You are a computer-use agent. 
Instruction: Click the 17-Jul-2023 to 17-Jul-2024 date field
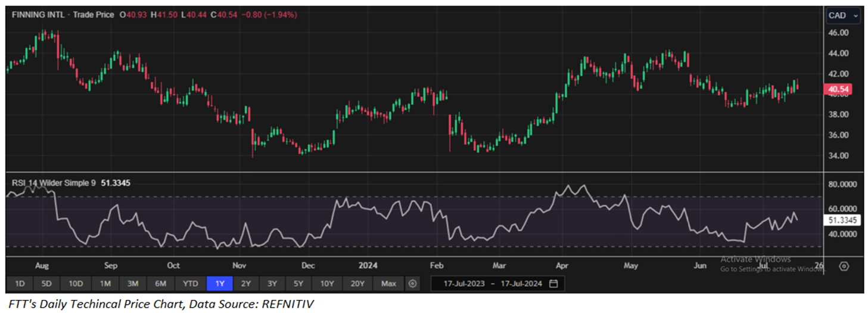click(493, 284)
